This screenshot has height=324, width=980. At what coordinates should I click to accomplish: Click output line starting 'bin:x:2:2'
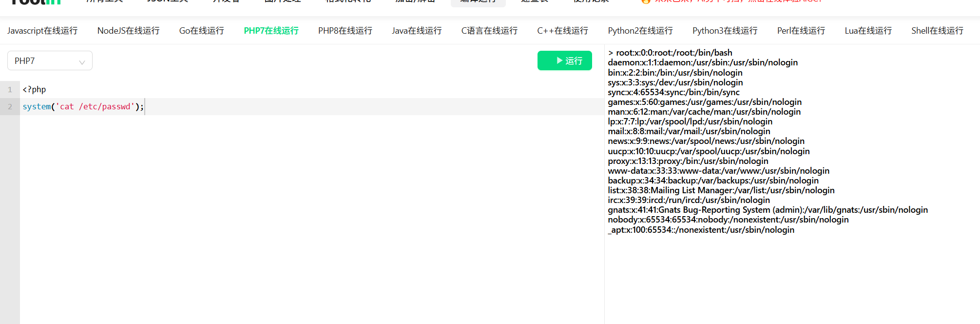tap(675, 73)
